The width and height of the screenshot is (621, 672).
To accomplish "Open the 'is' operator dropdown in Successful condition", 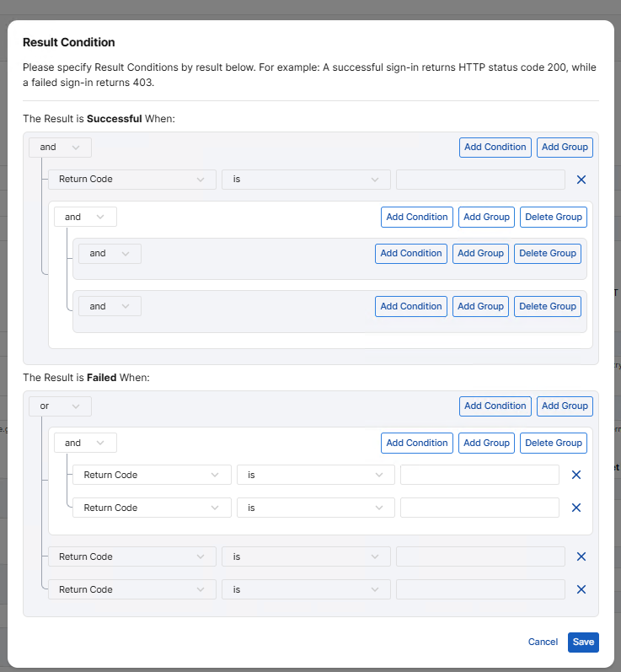I will 306,180.
